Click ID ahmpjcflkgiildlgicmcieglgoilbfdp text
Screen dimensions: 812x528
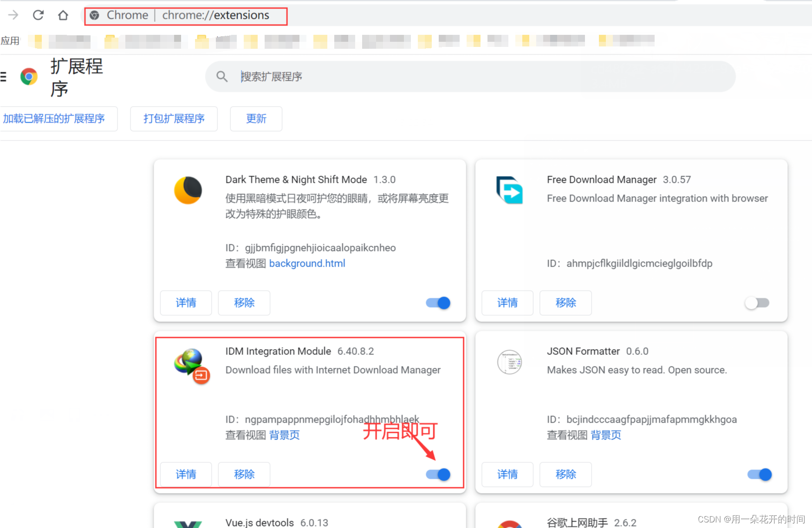coord(630,263)
